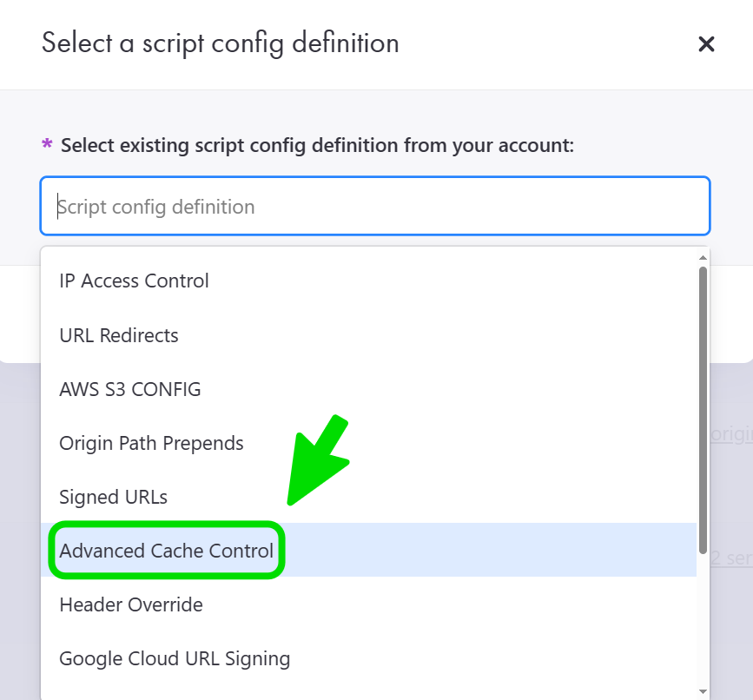Viewport: 753px width, 700px height.
Task: Click the dropdown list scrollbar thumb
Action: (x=703, y=408)
